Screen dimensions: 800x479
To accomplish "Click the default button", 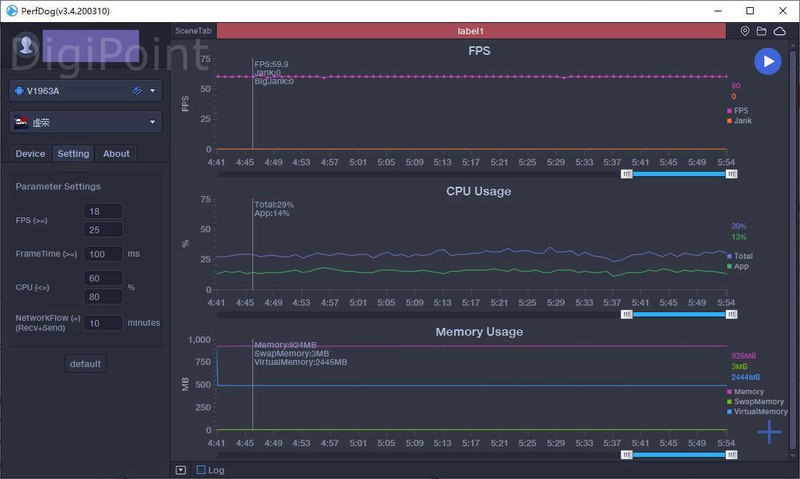I will [85, 364].
